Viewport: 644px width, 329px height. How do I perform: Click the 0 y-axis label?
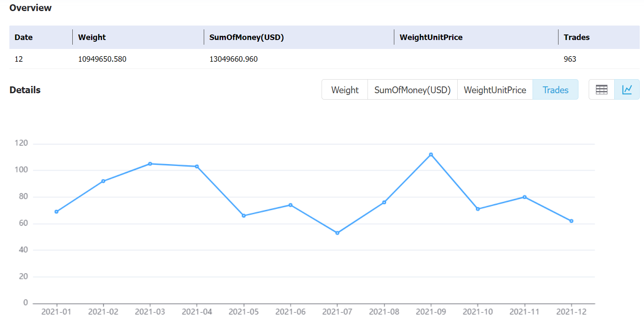[26, 303]
